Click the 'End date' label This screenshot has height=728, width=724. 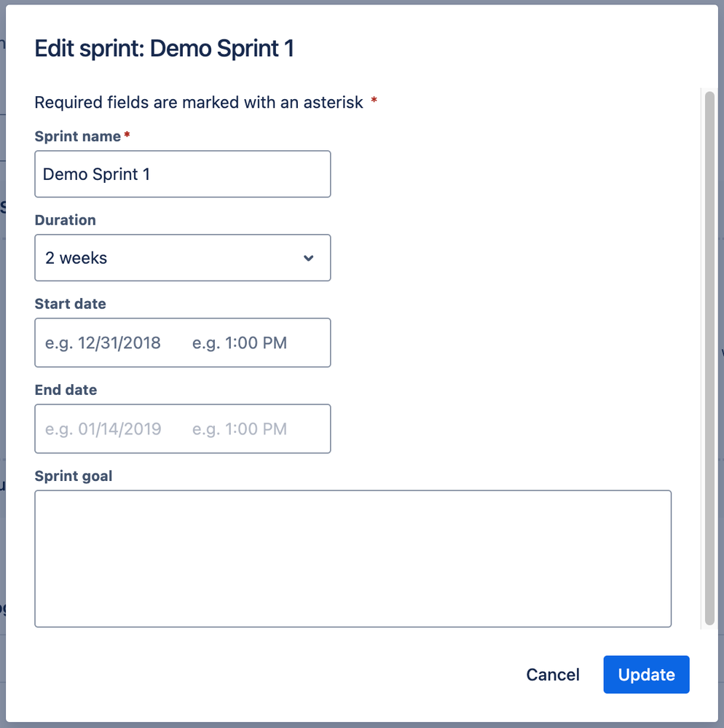66,390
